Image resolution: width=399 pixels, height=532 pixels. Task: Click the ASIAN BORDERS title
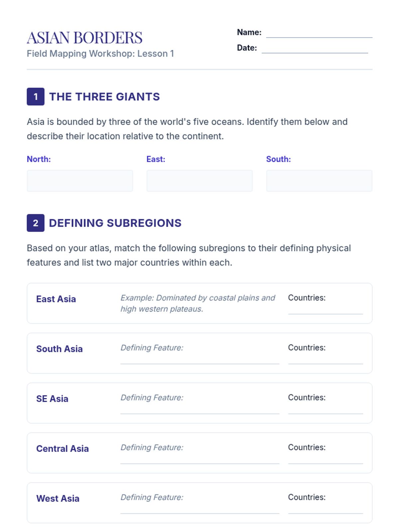[84, 38]
